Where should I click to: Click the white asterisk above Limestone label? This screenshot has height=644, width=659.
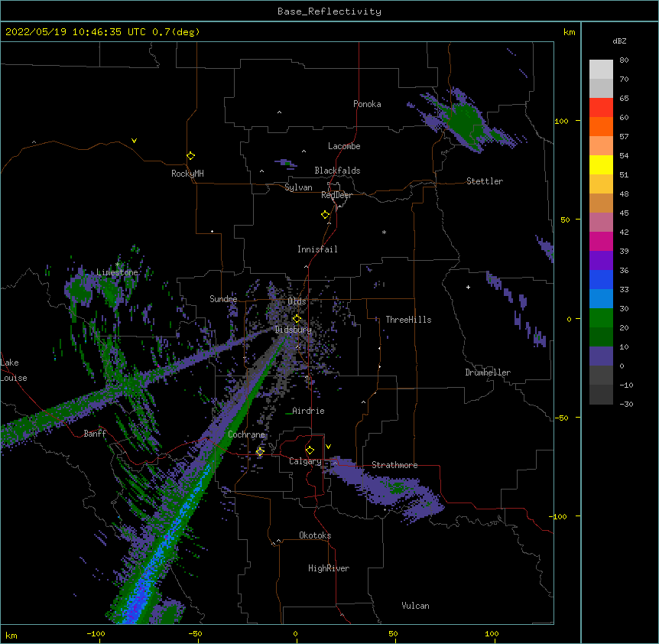pos(118,265)
